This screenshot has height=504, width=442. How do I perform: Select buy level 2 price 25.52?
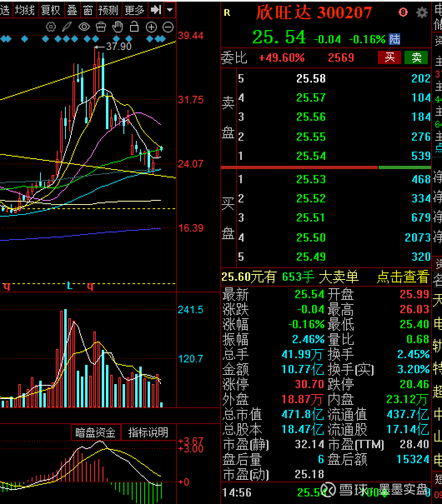(311, 198)
